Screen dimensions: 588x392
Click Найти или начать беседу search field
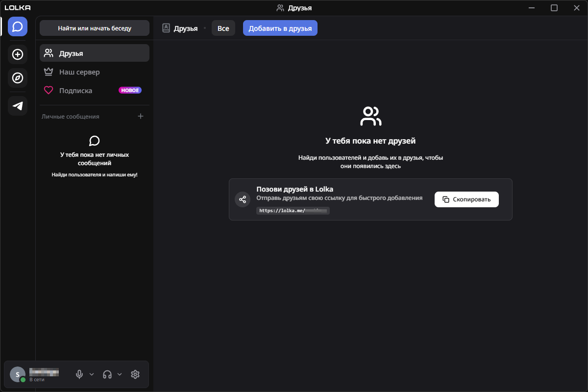[95, 28]
